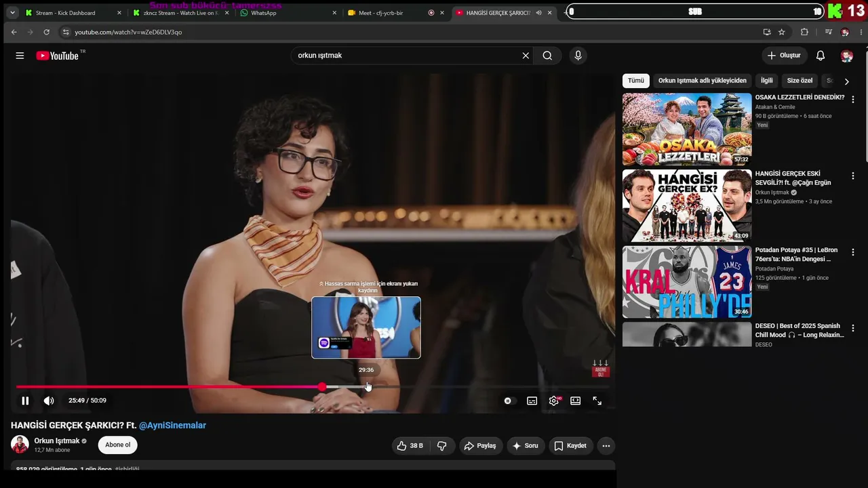Open player settings gear

tap(554, 401)
